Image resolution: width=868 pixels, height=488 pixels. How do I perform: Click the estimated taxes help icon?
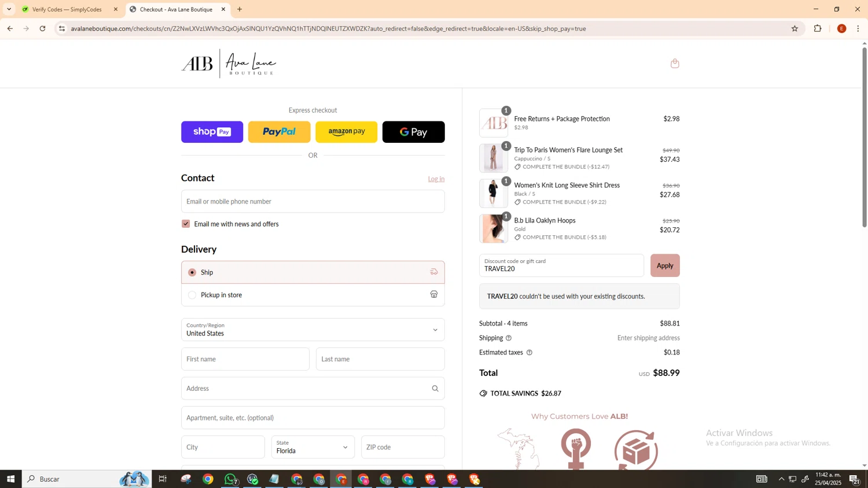tap(529, 353)
